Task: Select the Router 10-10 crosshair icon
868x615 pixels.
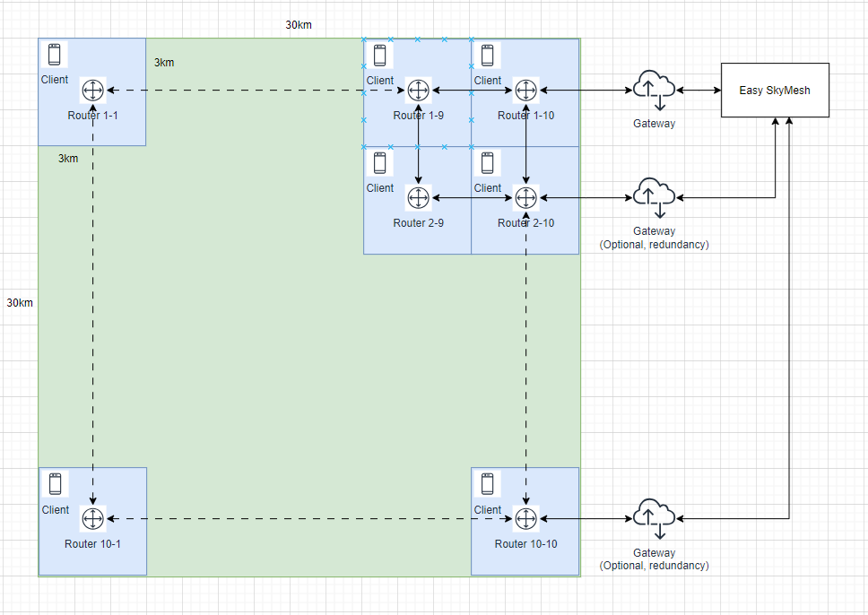Action: tap(525, 519)
